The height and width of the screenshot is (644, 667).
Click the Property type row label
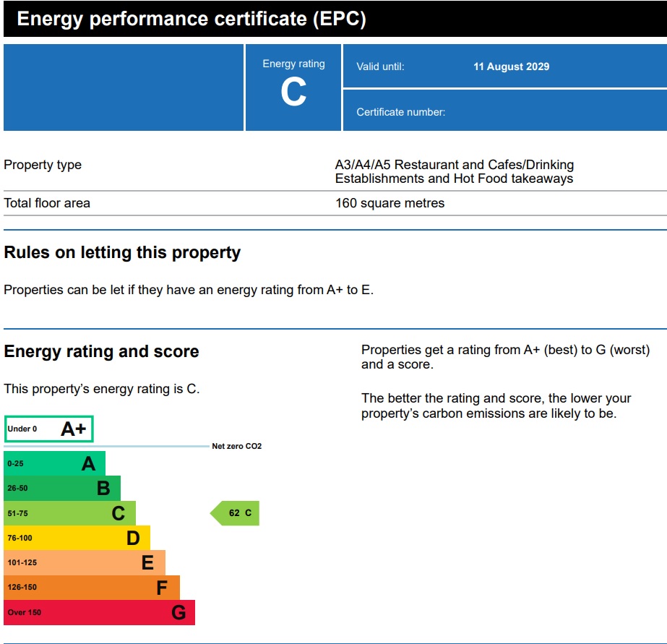[x=43, y=165]
